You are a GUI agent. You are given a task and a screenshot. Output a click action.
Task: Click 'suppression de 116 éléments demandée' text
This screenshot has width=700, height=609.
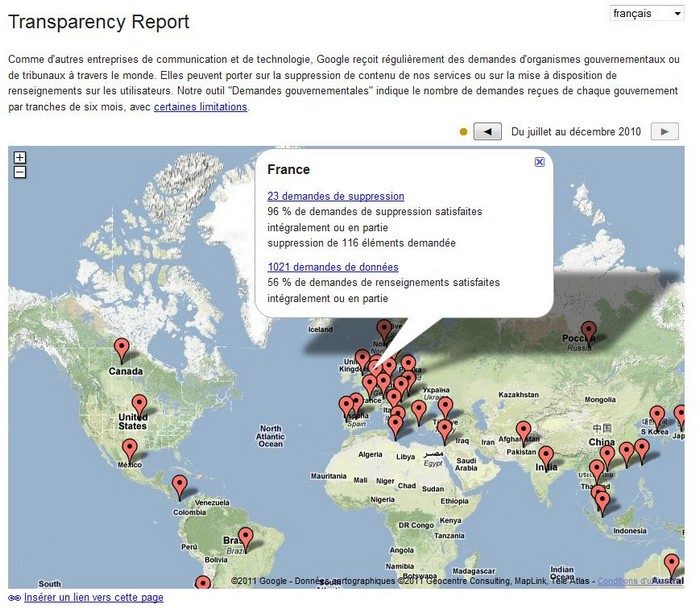362,243
